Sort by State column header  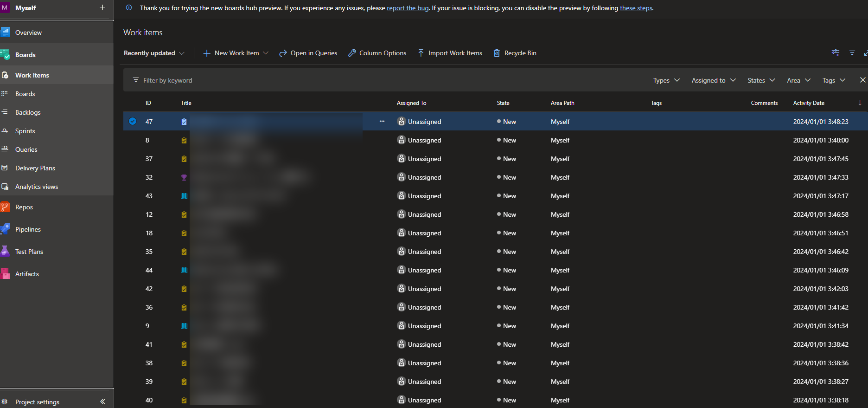[503, 103]
